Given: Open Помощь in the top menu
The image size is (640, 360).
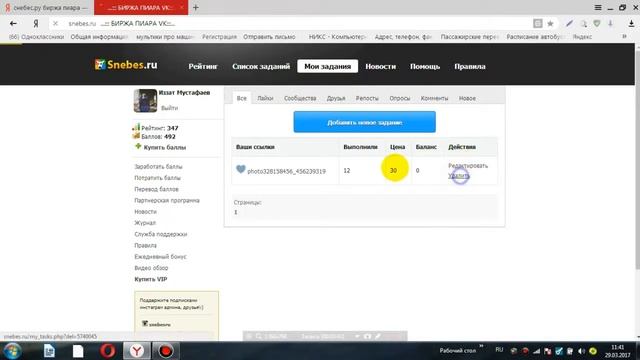Looking at the screenshot, I should tap(425, 66).
